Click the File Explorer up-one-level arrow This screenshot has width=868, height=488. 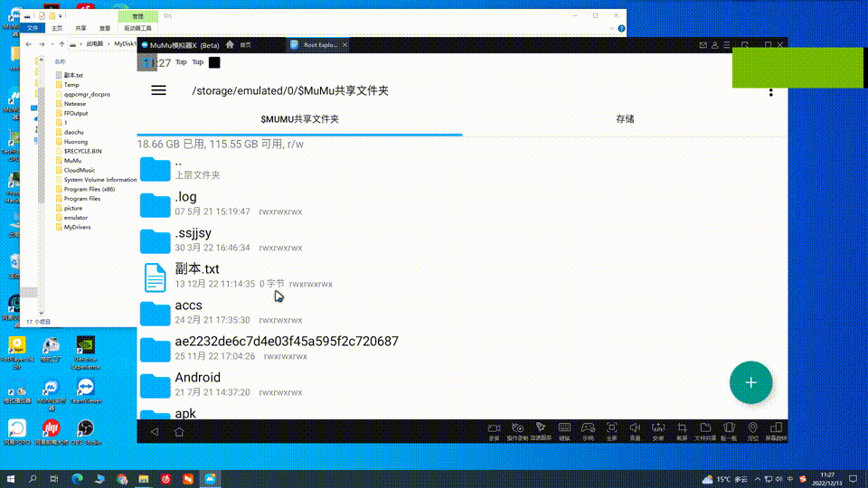(61, 43)
